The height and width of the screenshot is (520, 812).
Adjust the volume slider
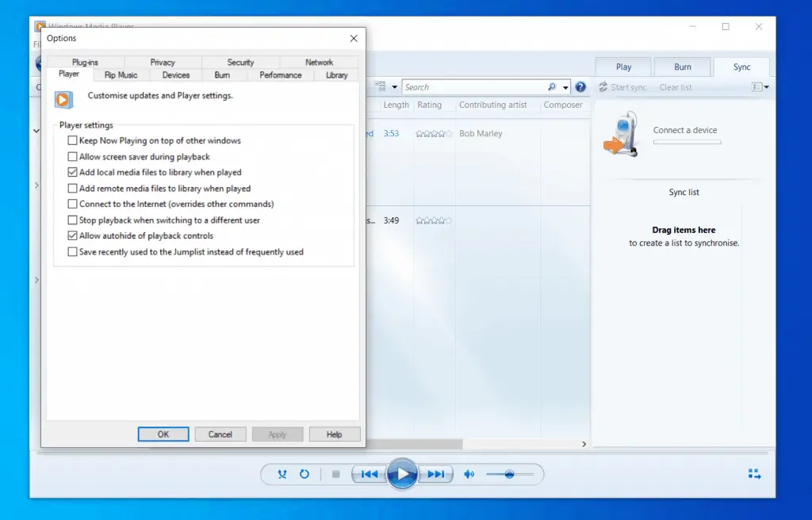tap(508, 474)
